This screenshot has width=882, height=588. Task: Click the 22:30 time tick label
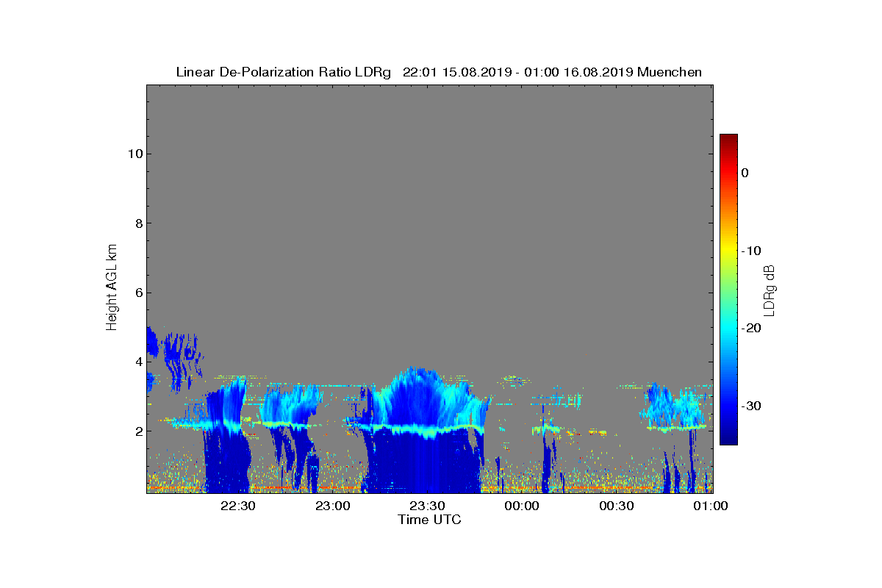(237, 506)
